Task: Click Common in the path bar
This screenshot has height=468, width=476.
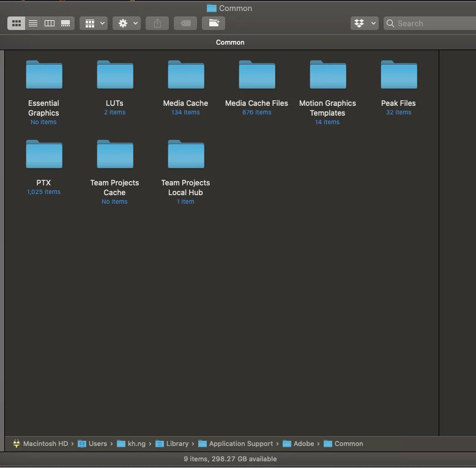Action: point(343,444)
